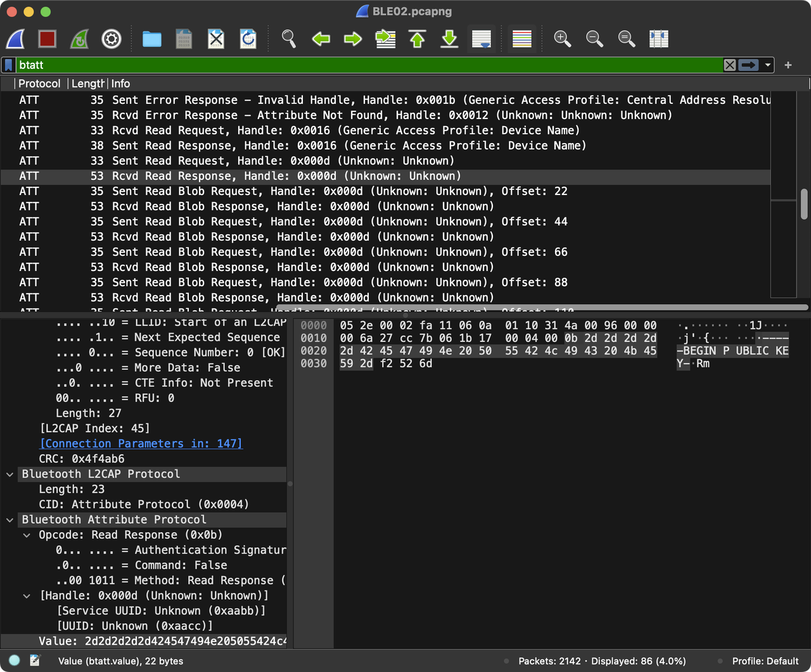The width and height of the screenshot is (811, 672).
Task: Open capture options via the gear icon
Action: point(112,39)
